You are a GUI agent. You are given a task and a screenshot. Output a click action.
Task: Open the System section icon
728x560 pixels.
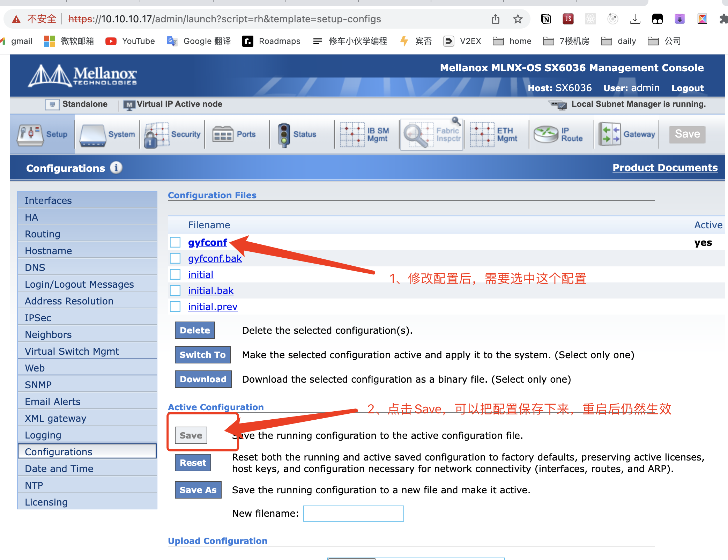click(x=92, y=135)
